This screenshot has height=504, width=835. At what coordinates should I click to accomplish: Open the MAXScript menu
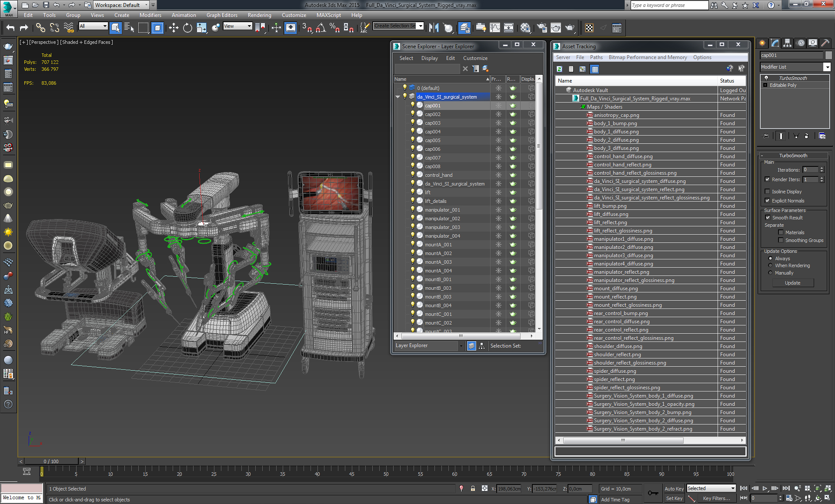pyautogui.click(x=328, y=15)
